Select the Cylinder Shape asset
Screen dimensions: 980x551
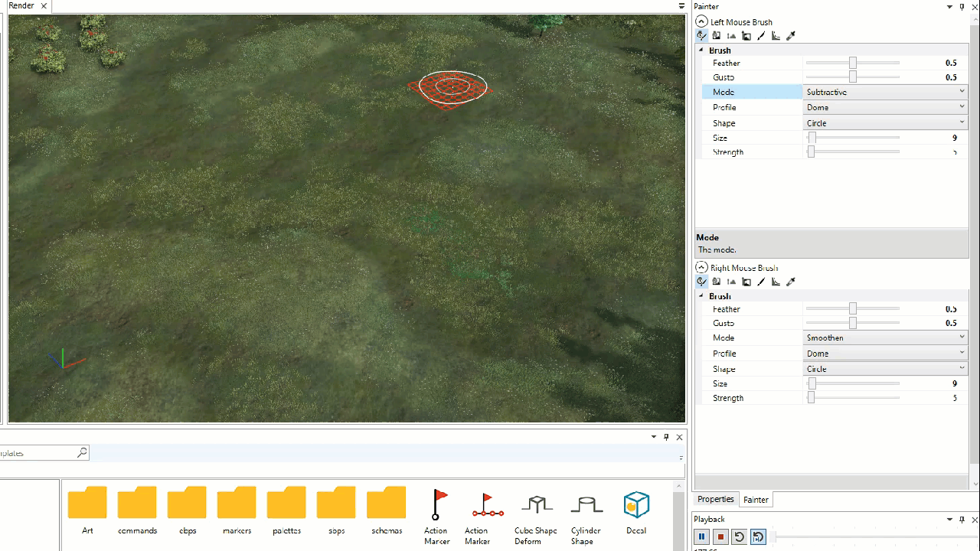[586, 517]
